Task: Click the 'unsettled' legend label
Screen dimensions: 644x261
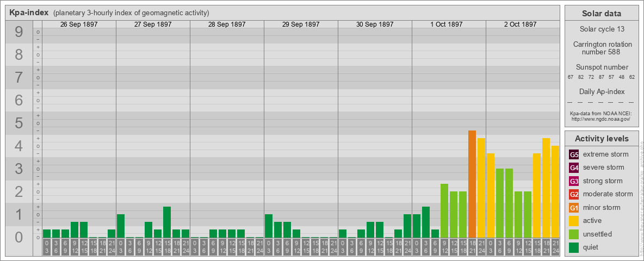Action: [x=597, y=234]
